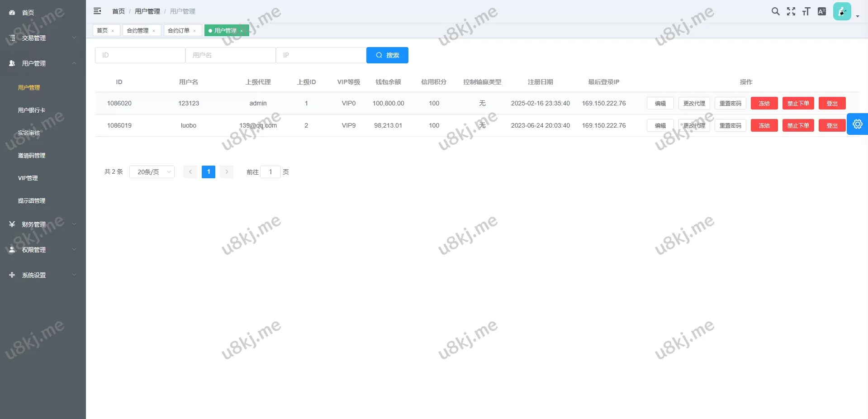Image resolution: width=868 pixels, height=419 pixels.
Task: Expand the 交易管理 sidebar menu
Action: (43, 38)
